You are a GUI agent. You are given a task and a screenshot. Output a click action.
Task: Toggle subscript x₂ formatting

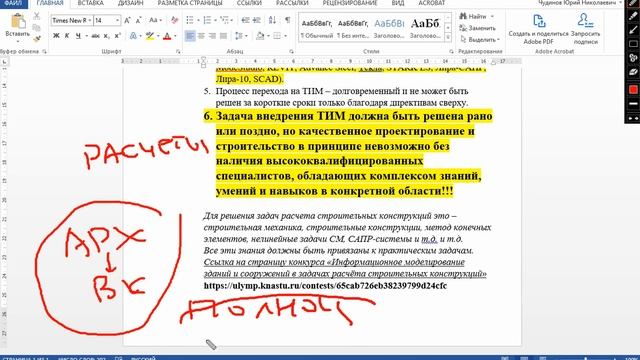[x=107, y=36]
